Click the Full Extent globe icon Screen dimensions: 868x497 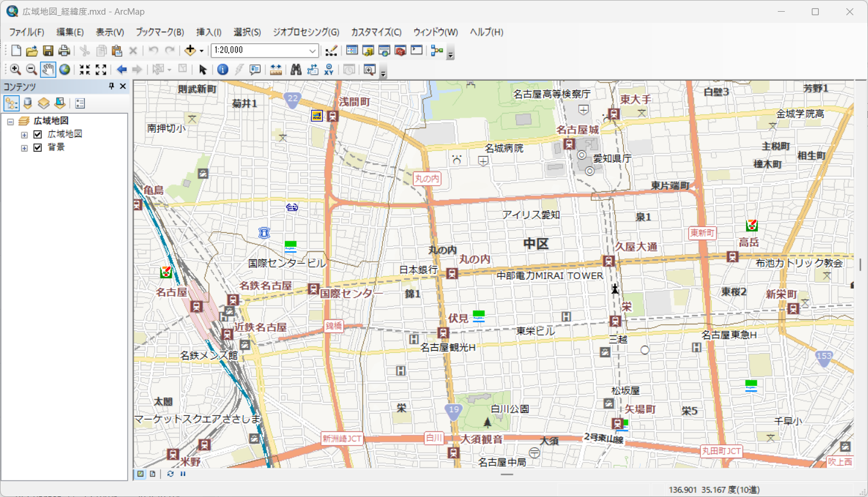[64, 70]
